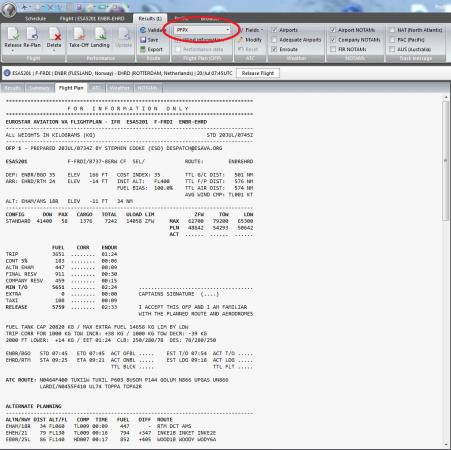
Task: Click the 'FINAL RESV' fuel row label
Action: (21, 274)
